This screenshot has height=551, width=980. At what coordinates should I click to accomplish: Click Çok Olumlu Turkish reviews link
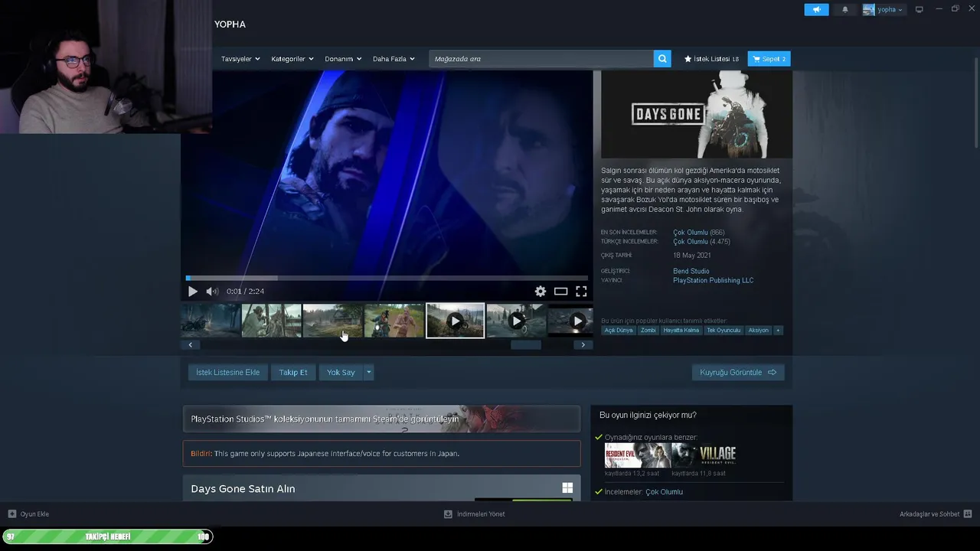[691, 242]
